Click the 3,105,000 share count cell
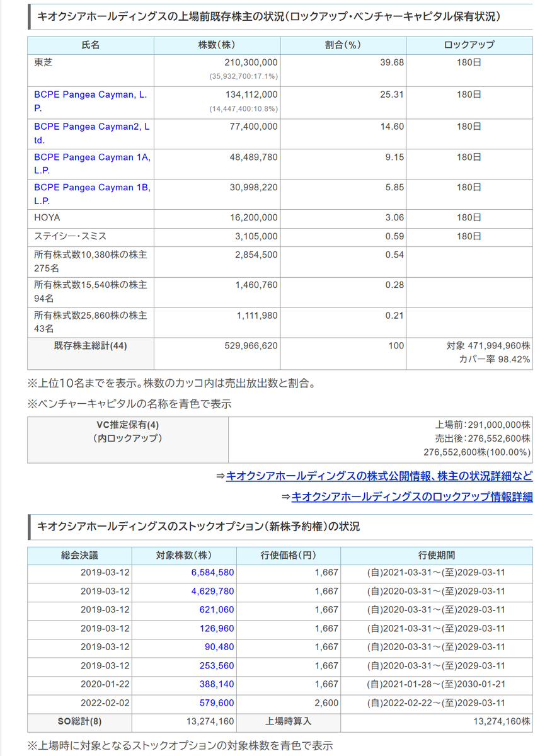Screen dimensions: 557x756 [217, 236]
